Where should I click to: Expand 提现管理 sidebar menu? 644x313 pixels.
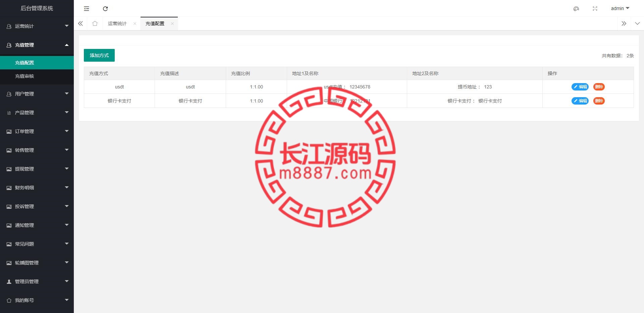pyautogui.click(x=37, y=169)
